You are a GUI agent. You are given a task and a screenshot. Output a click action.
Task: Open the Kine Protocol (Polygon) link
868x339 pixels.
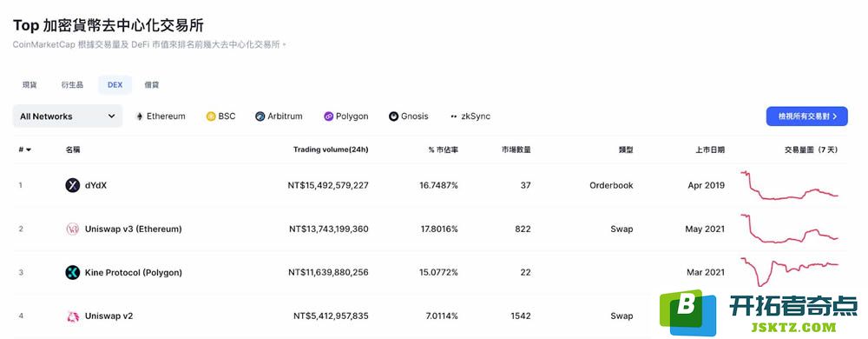click(134, 273)
